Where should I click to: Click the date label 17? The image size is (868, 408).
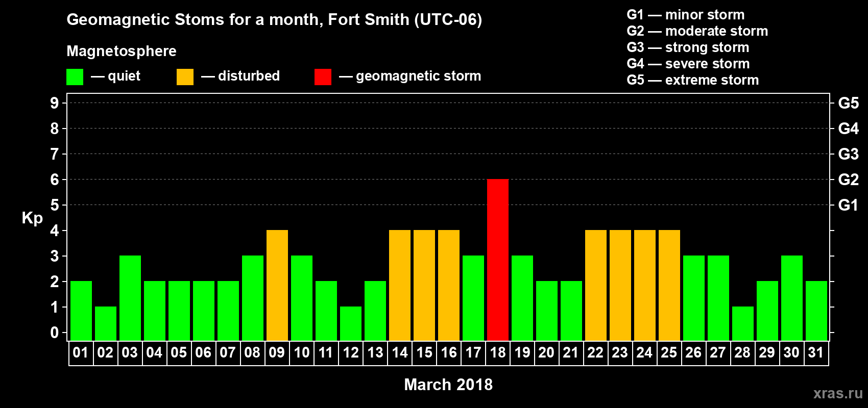pos(473,353)
